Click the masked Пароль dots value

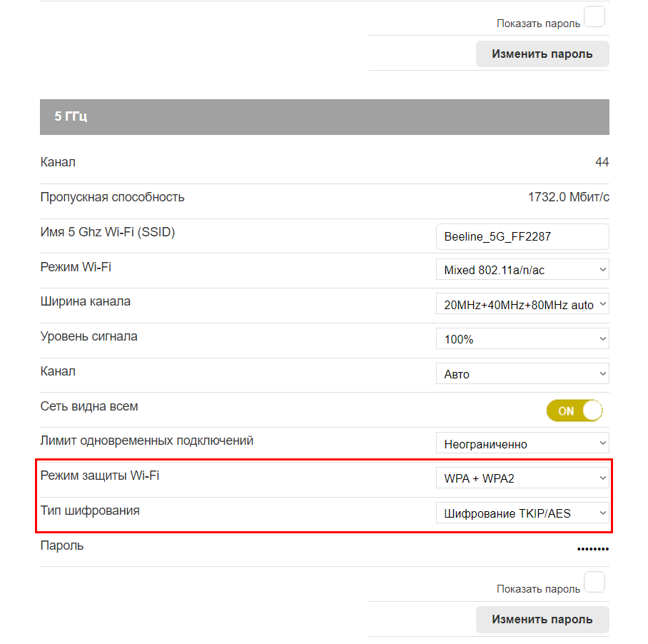pos(592,549)
